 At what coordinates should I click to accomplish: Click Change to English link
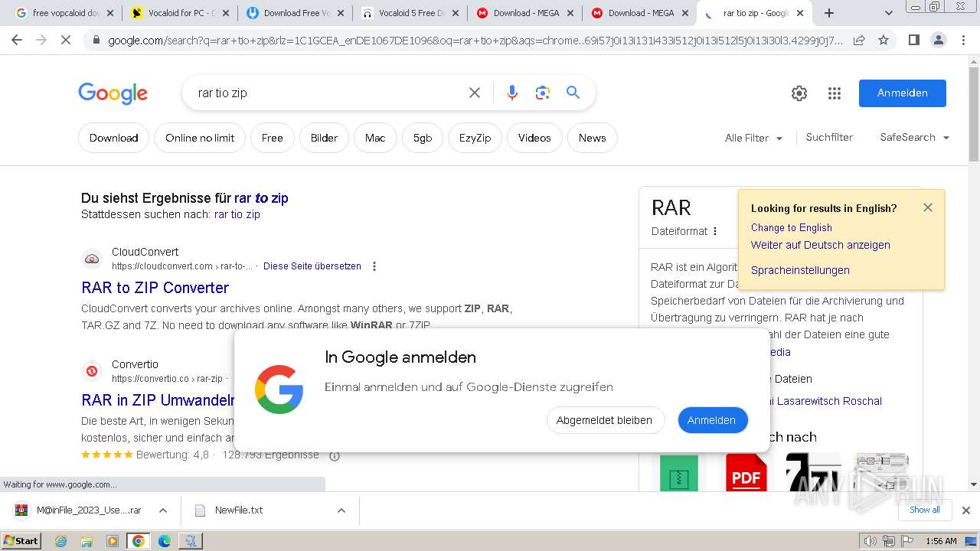tap(791, 228)
